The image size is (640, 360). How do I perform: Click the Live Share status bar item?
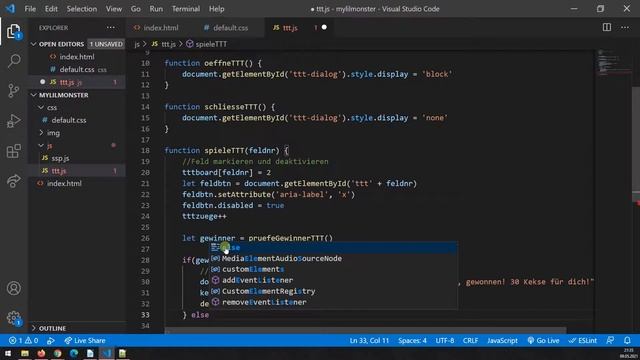tap(85, 340)
